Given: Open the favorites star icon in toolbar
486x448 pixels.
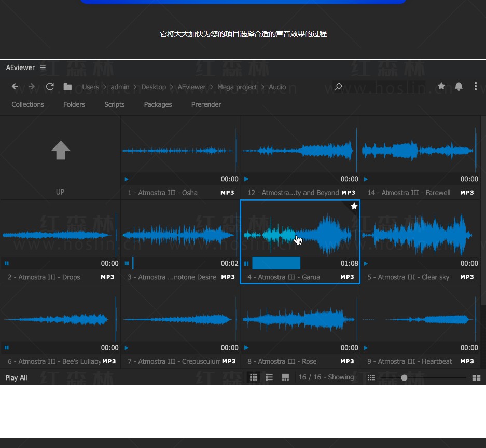Looking at the screenshot, I should (441, 86).
